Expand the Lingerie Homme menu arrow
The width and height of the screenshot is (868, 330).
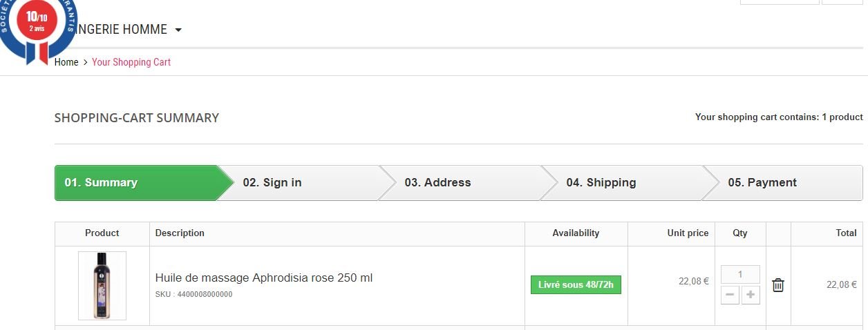pyautogui.click(x=178, y=30)
